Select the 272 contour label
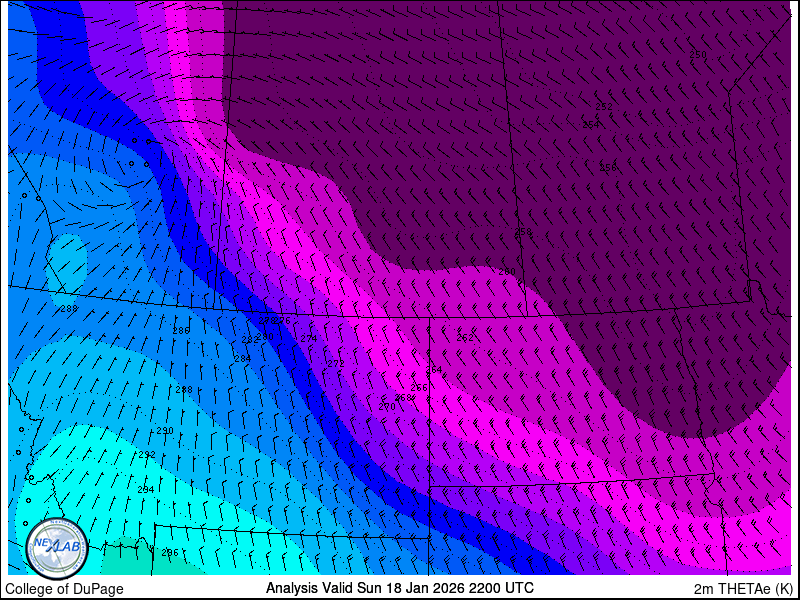The height and width of the screenshot is (600, 800). coord(336,364)
